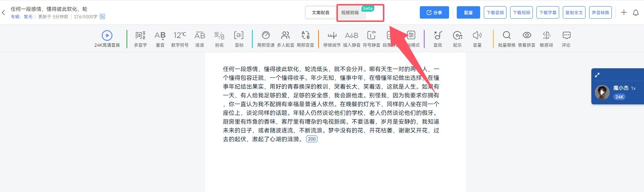Add new item with plus icon
644x192 pixels.
coord(624,12)
